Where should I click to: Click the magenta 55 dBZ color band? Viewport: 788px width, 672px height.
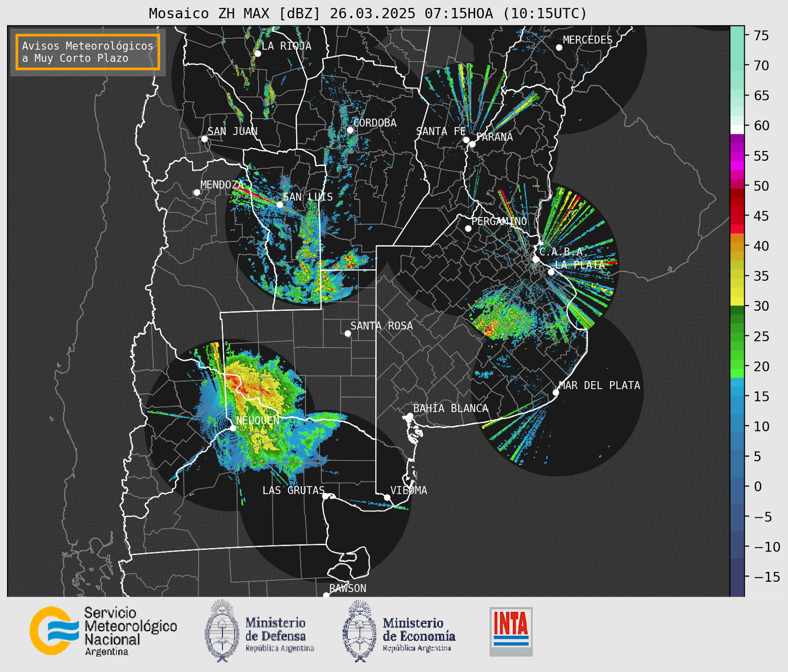(737, 156)
